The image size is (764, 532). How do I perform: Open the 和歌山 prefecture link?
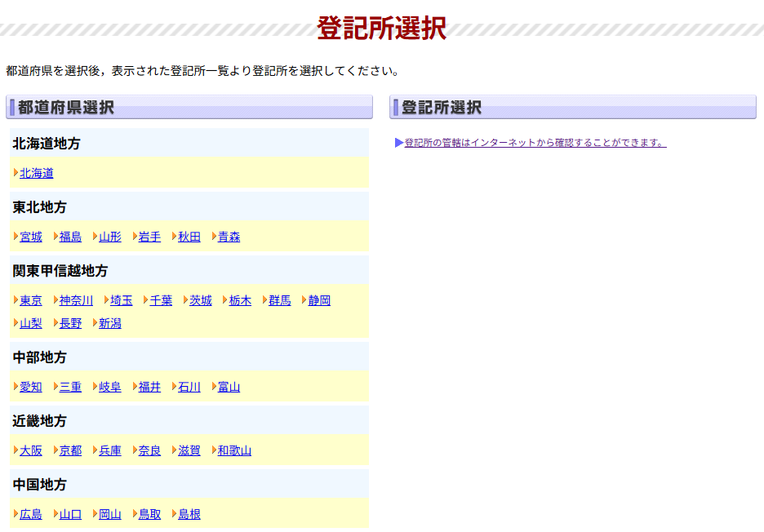click(234, 450)
